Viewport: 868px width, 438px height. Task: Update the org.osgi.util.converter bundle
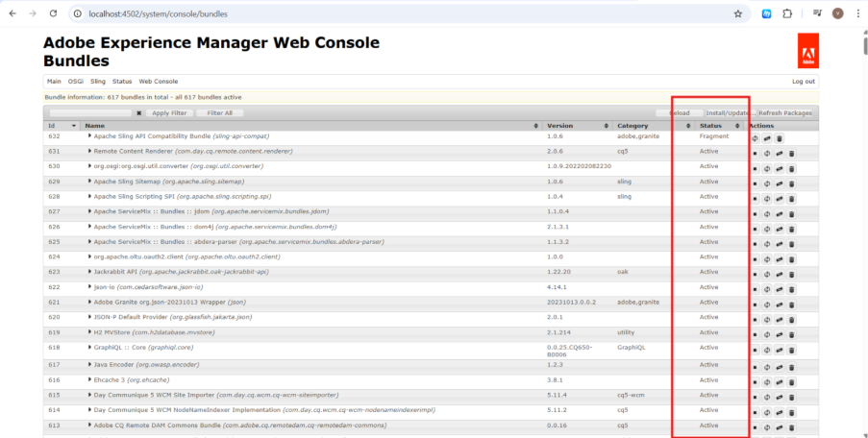pyautogui.click(x=780, y=169)
